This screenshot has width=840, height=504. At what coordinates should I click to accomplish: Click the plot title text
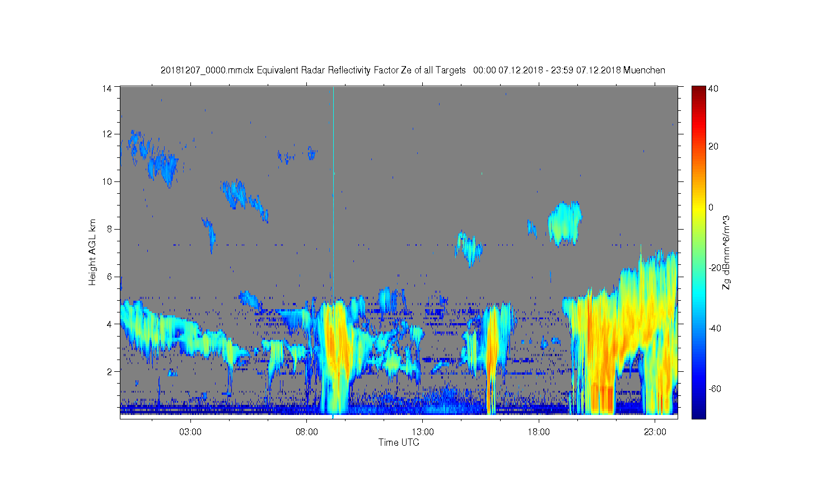[x=413, y=70]
